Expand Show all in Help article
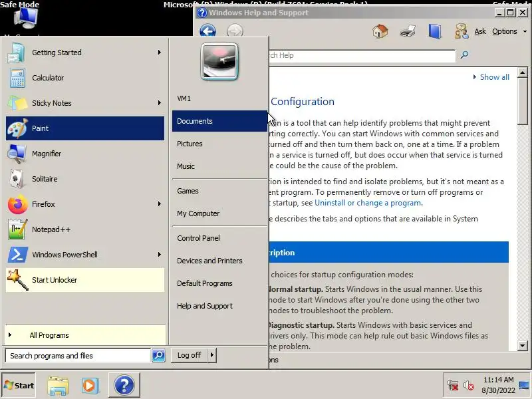This screenshot has width=532, height=399. click(x=491, y=77)
